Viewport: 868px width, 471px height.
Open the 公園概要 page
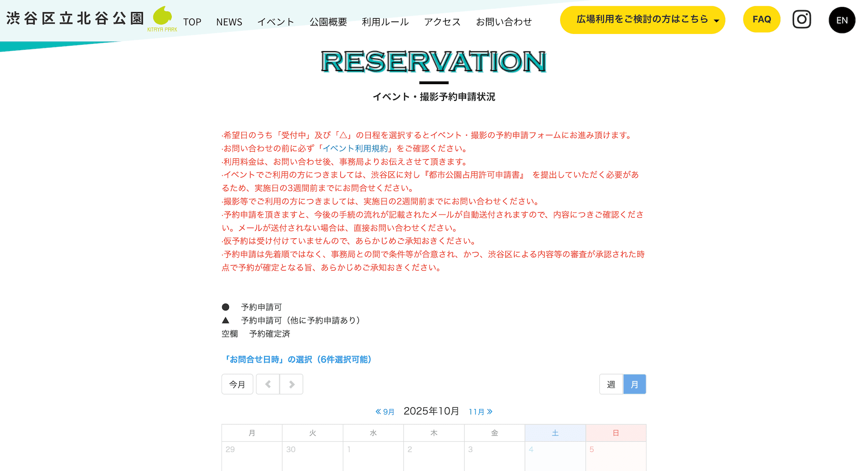[x=328, y=22]
